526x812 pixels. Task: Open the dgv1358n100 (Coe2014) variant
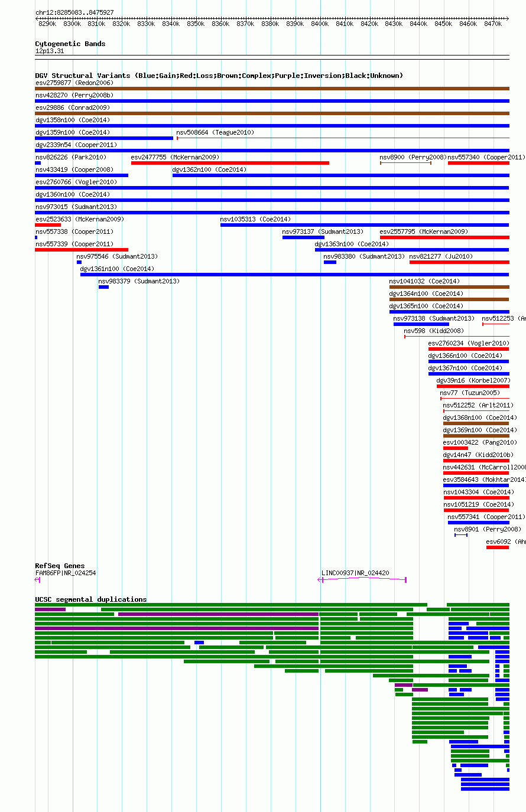point(72,120)
